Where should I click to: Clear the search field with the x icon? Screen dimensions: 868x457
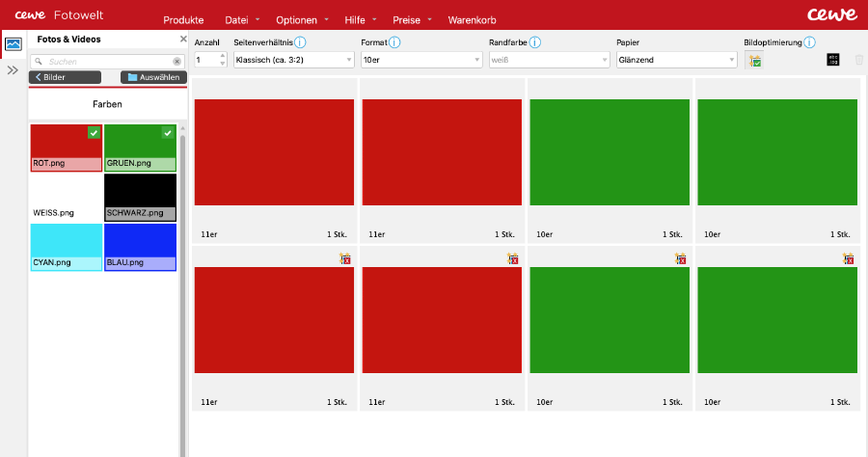click(x=176, y=62)
